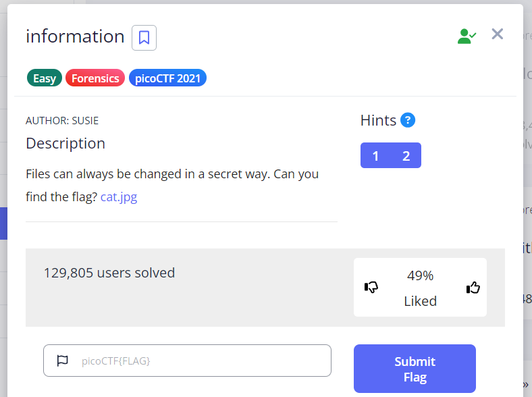
Task: Download the cat.jpg file link
Action: click(119, 198)
